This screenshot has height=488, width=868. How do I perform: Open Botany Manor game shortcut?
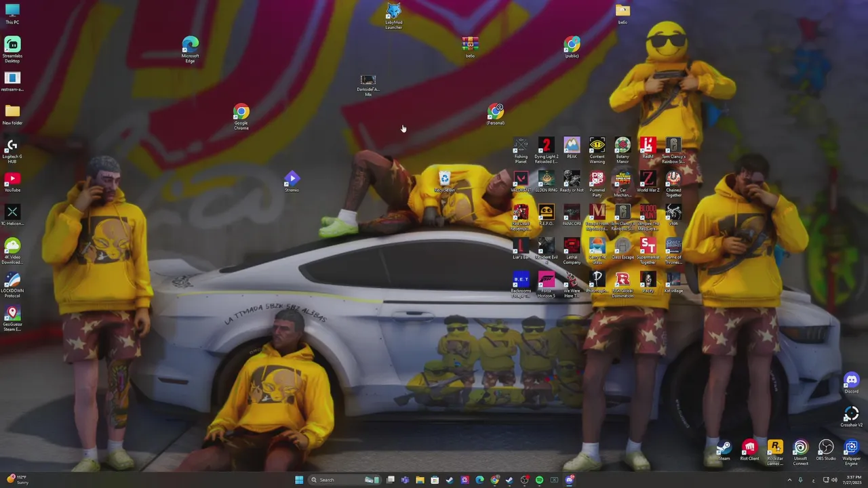[x=623, y=150]
